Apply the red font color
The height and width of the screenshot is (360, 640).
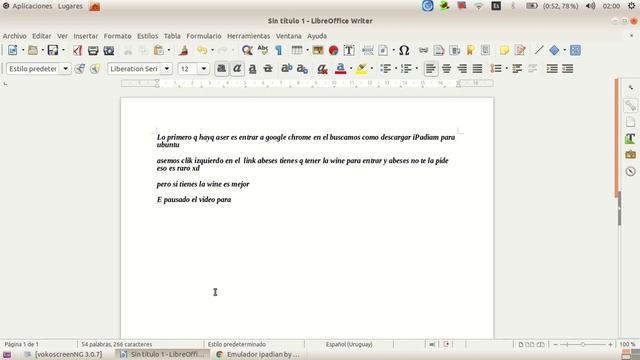[x=340, y=69]
